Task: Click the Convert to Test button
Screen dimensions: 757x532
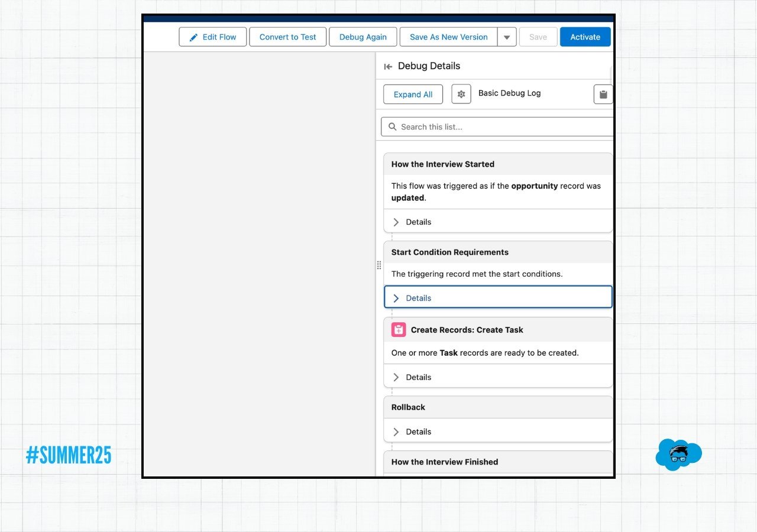Action: tap(287, 37)
